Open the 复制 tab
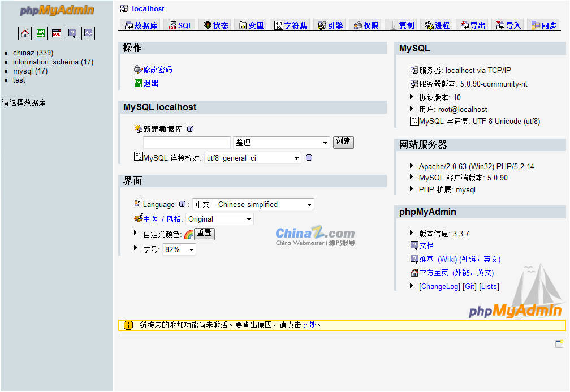Image resolution: width=570 pixels, height=392 pixels. click(401, 25)
